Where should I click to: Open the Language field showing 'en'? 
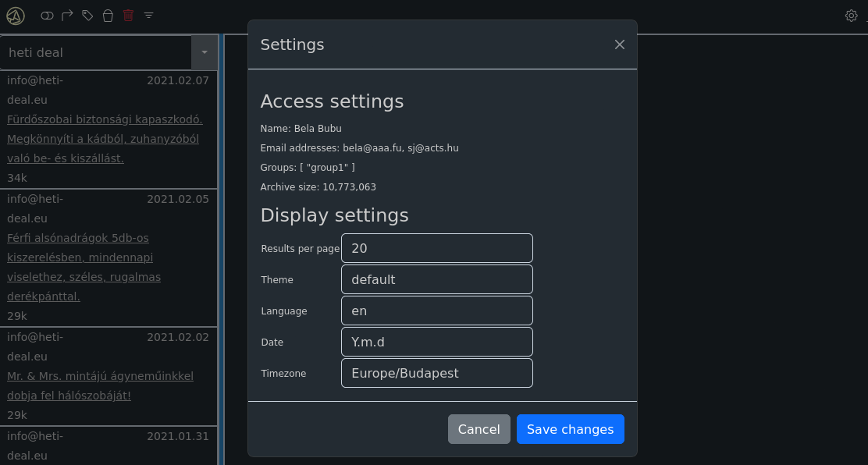click(x=436, y=311)
